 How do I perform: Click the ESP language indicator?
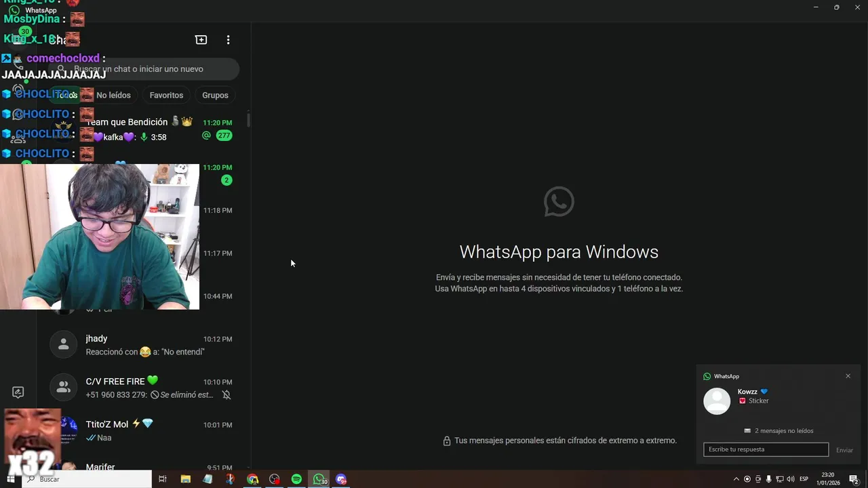pos(804,479)
